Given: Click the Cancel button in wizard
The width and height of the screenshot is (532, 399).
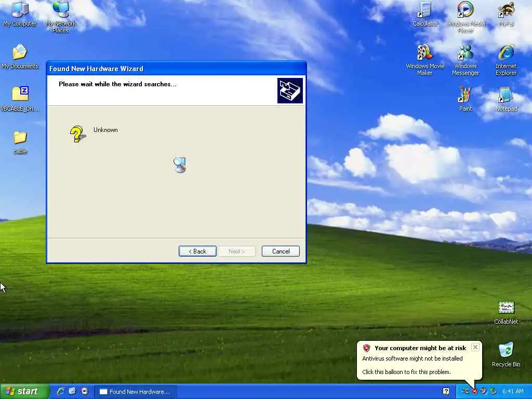Looking at the screenshot, I should (x=281, y=251).
